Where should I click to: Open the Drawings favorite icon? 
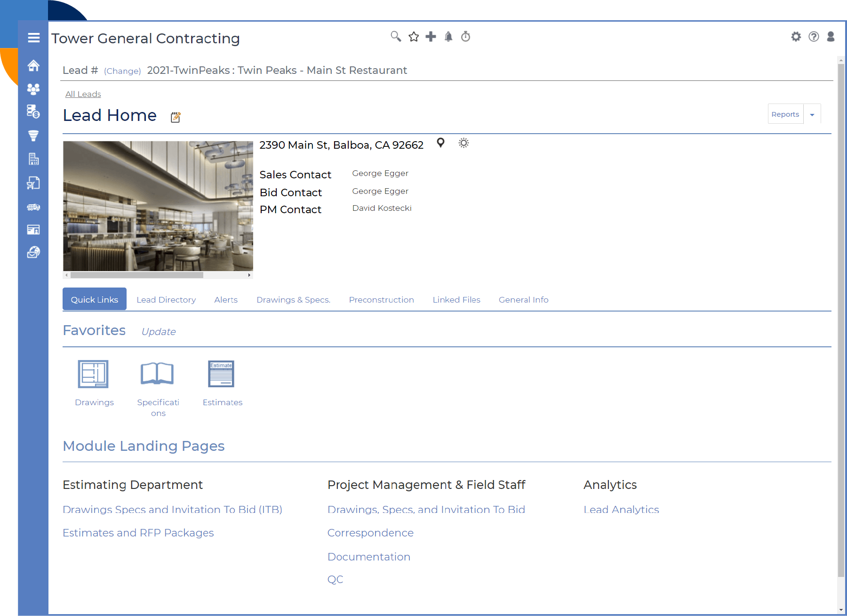(x=93, y=374)
